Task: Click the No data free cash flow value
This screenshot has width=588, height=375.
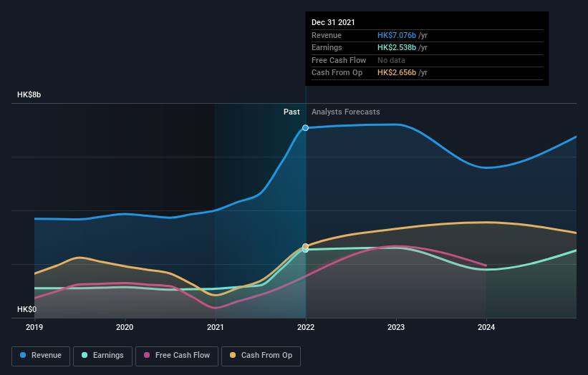Action: click(x=391, y=60)
